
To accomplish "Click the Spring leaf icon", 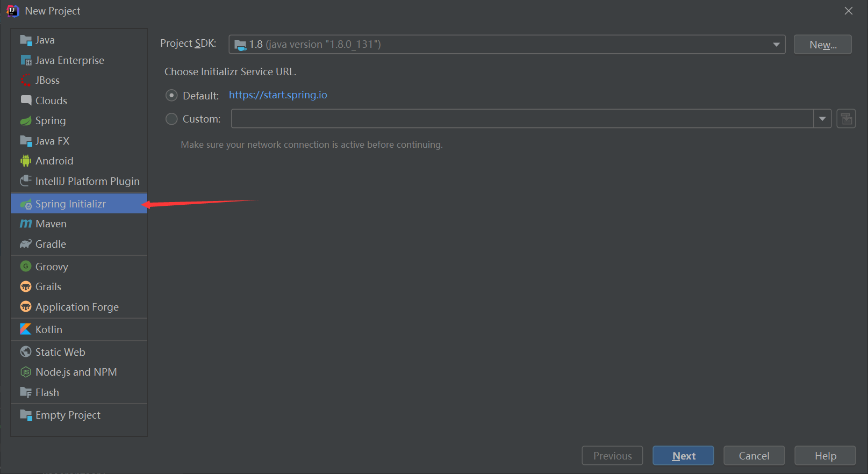I will (26, 121).
